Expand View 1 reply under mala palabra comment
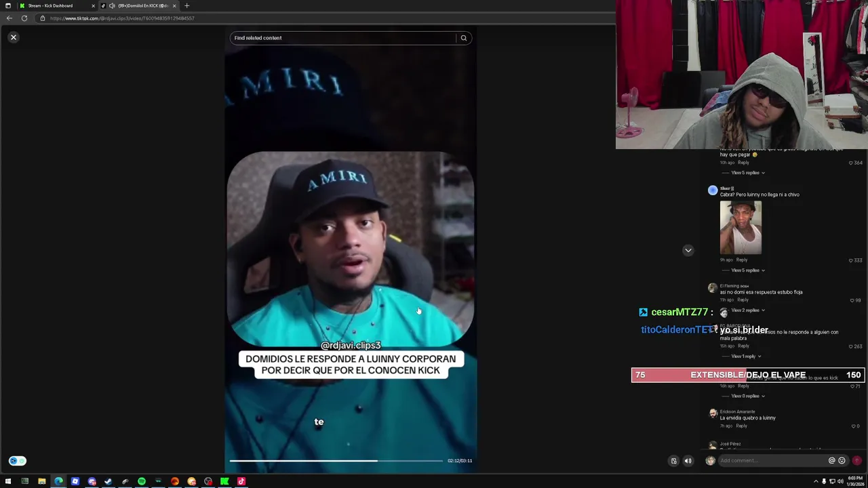Image resolution: width=868 pixels, height=488 pixels. pos(746,357)
